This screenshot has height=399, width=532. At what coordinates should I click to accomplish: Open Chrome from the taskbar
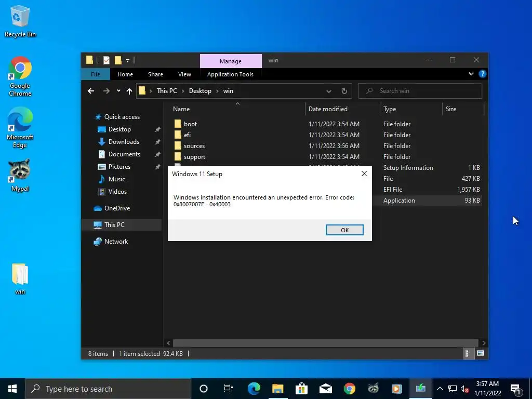click(349, 389)
